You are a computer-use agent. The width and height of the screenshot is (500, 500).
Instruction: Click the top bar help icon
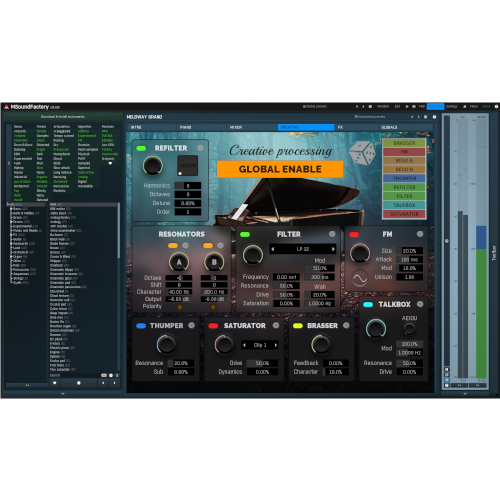pos(496,107)
